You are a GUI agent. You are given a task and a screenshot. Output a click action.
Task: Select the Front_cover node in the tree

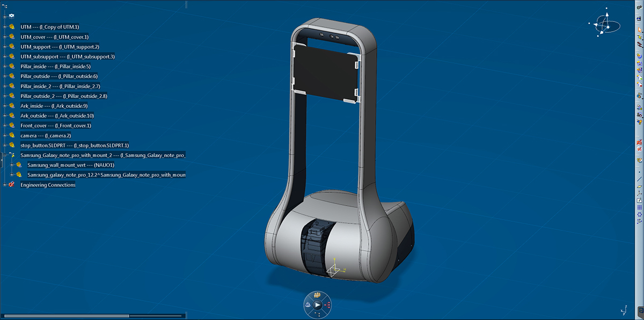click(55, 125)
